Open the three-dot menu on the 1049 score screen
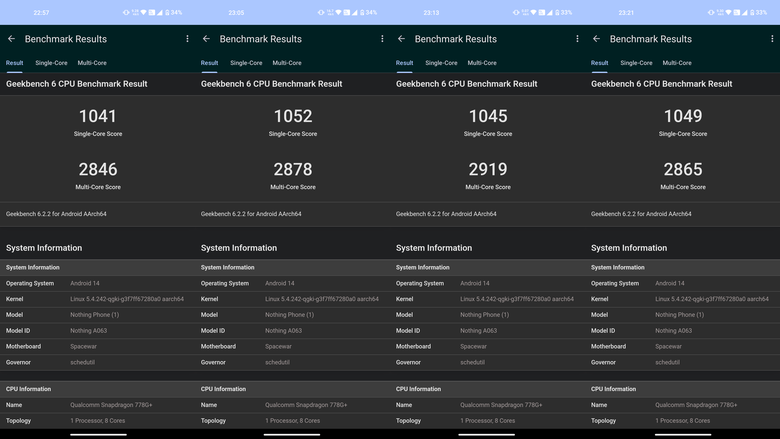 [772, 39]
